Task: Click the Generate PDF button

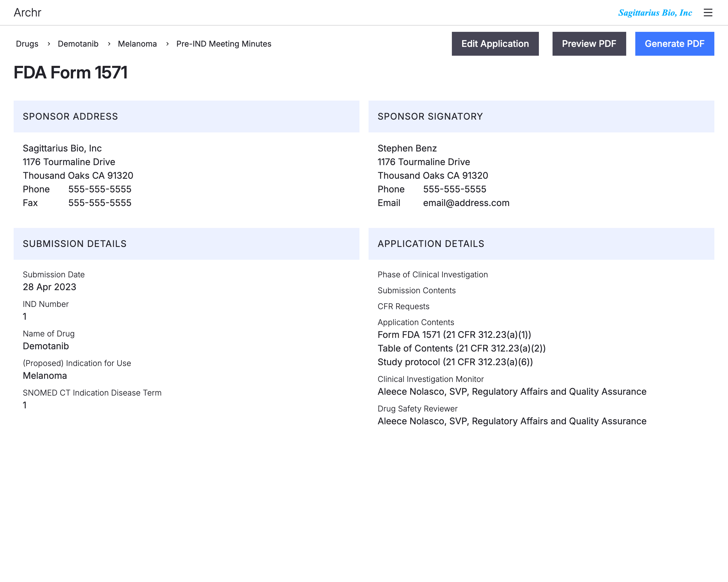Action: click(674, 43)
